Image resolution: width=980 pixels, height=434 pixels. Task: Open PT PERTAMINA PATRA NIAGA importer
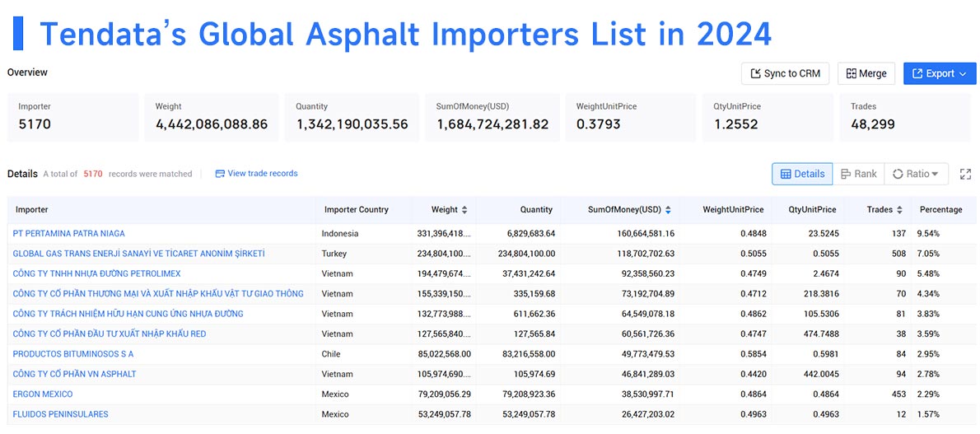point(68,233)
